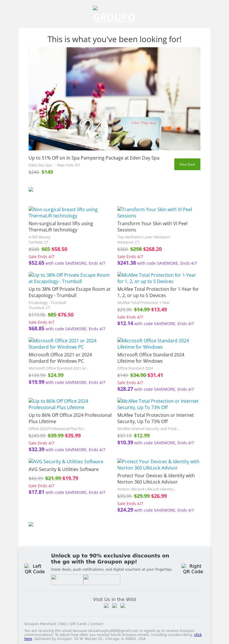Click the Groupon logo at top
Image resolution: width=229 pixels, height=644 pixels.
tap(114, 14)
